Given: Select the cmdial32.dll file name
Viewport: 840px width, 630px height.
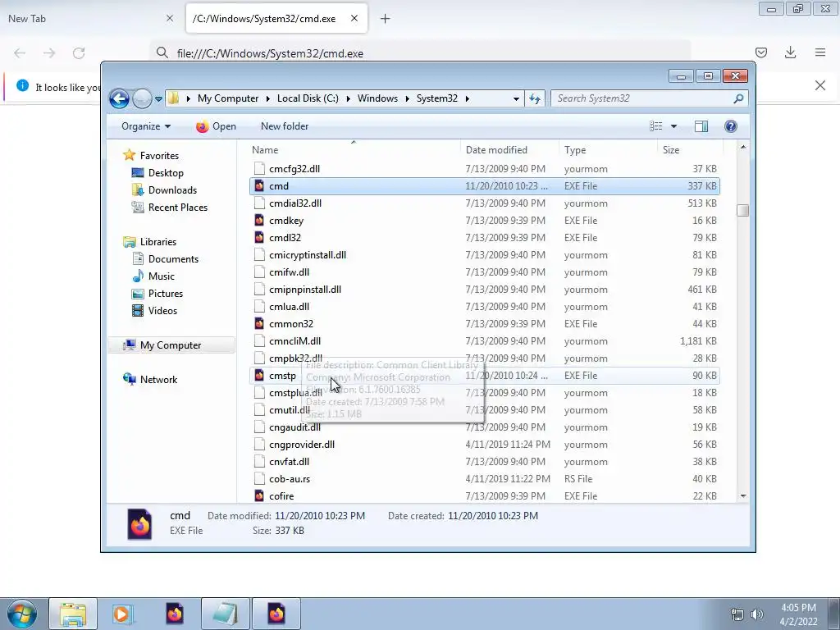Looking at the screenshot, I should [x=295, y=203].
